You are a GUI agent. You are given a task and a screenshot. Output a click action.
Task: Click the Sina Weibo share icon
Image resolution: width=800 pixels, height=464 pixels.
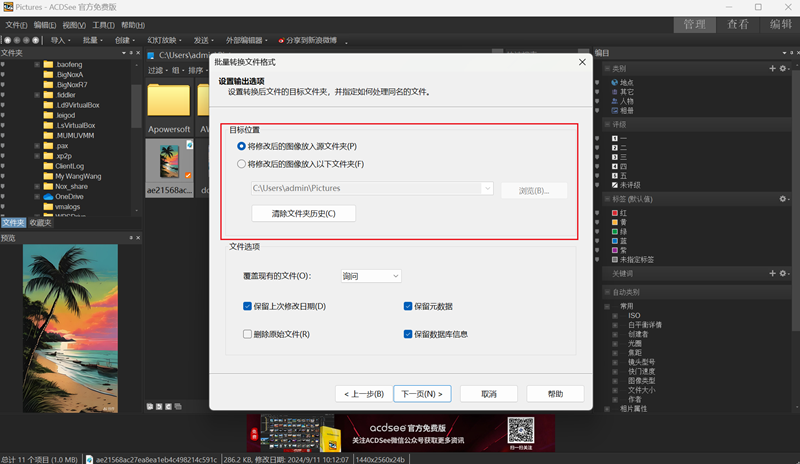281,40
